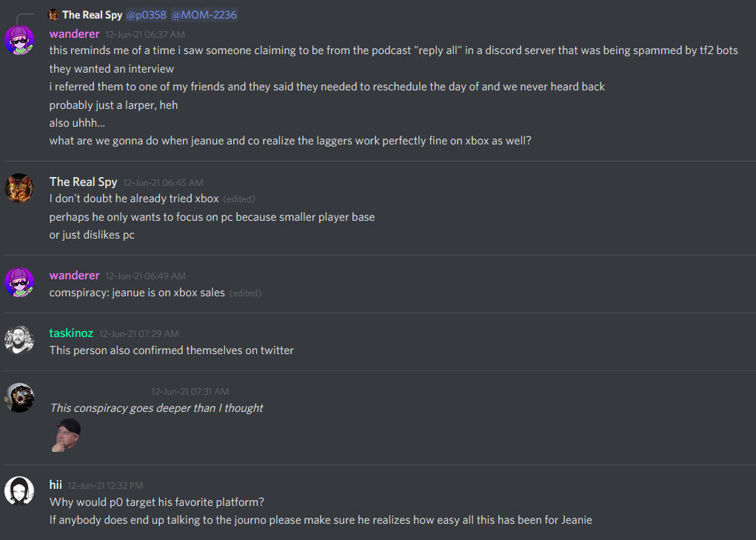Click wanderer's avatar beside the 06:37 AM message
This screenshot has height=540, width=756.
pyautogui.click(x=19, y=40)
